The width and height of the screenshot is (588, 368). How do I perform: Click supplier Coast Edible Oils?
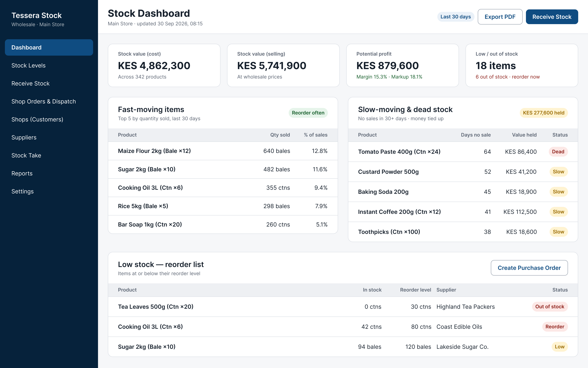[x=459, y=327]
